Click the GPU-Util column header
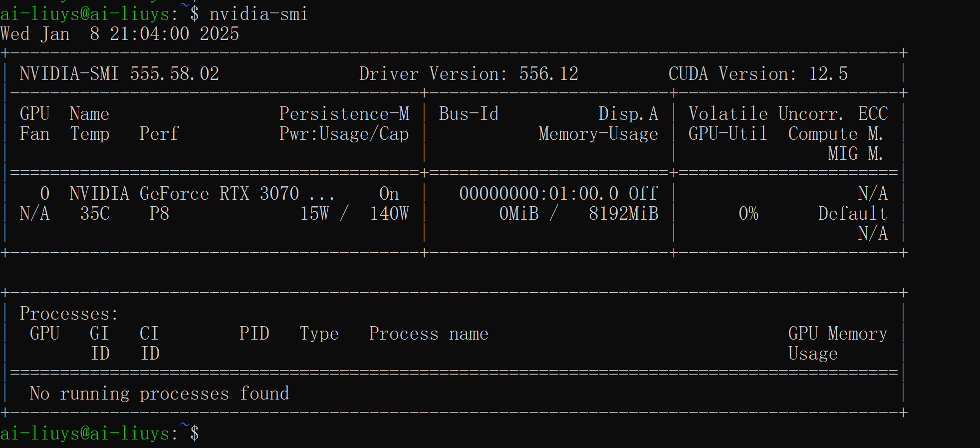The height and width of the screenshot is (448, 980). 728,134
